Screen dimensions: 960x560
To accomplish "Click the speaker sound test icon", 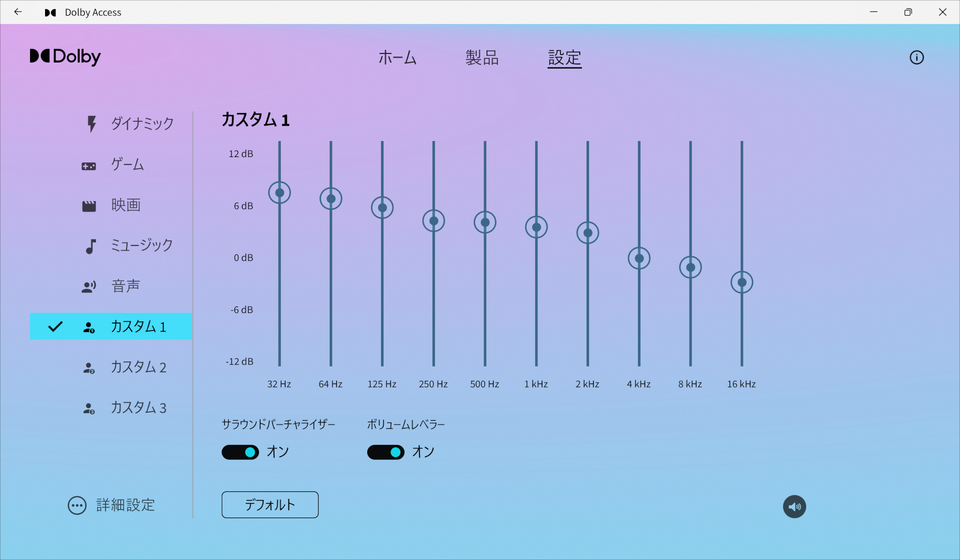I will [x=794, y=506].
